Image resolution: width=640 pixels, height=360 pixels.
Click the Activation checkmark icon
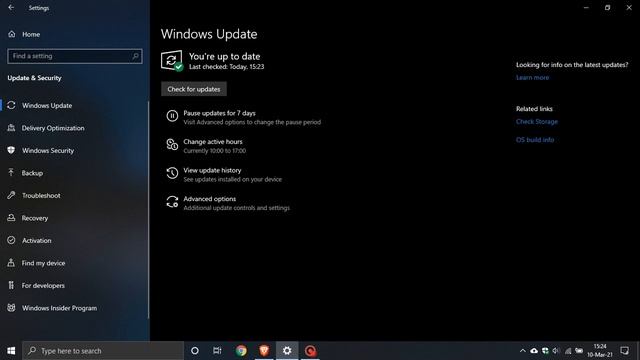(x=11, y=240)
